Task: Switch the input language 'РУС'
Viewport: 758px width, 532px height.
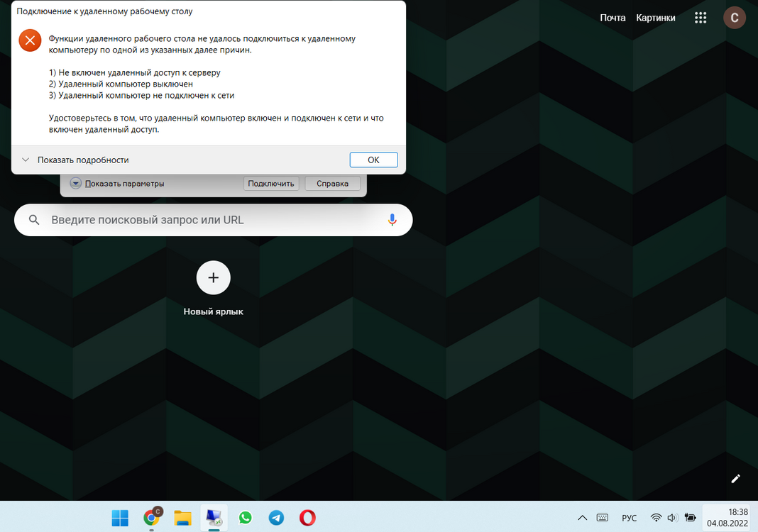Action: 629,518
